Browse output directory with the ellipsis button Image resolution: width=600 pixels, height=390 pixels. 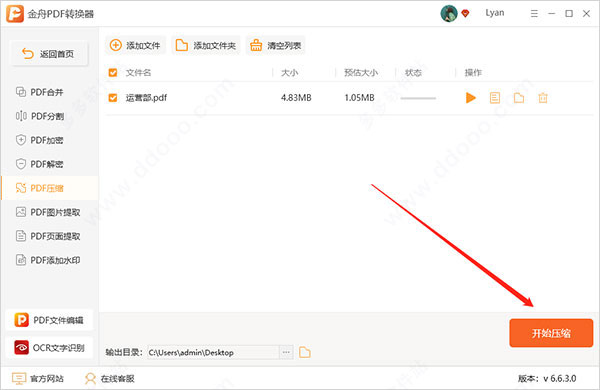point(286,352)
